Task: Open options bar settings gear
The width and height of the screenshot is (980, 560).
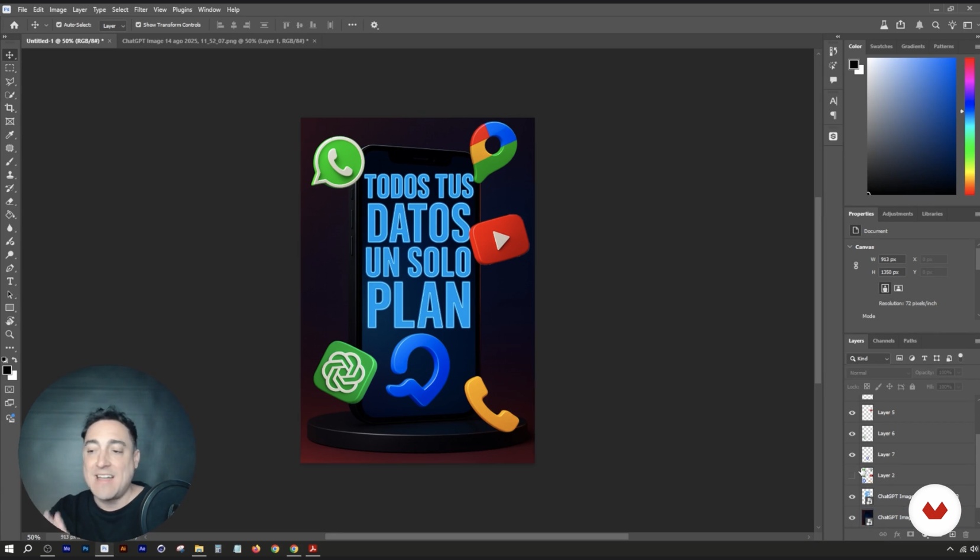Action: pos(374,25)
